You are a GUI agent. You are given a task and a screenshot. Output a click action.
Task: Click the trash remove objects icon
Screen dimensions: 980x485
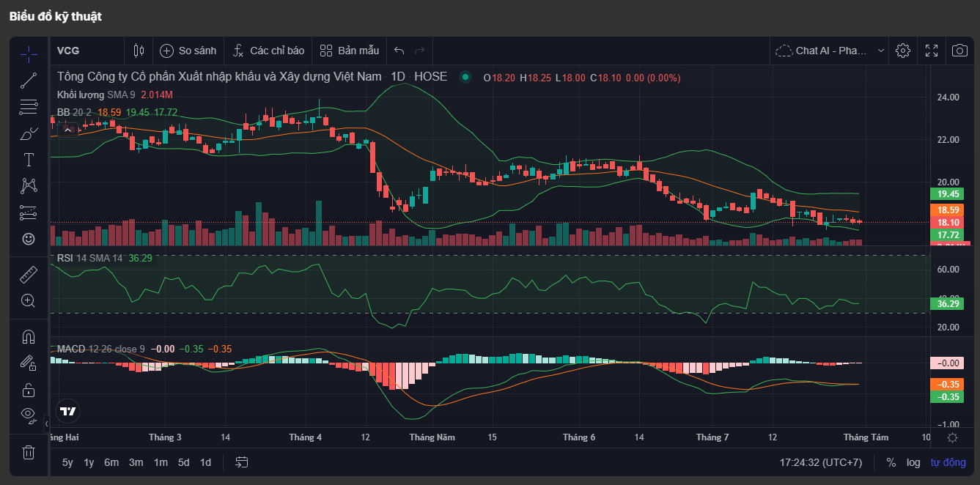(x=29, y=452)
